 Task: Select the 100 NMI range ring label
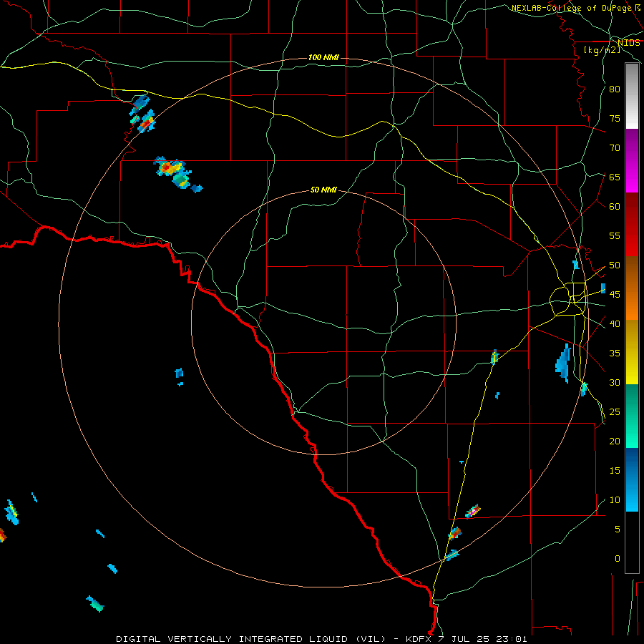(323, 57)
